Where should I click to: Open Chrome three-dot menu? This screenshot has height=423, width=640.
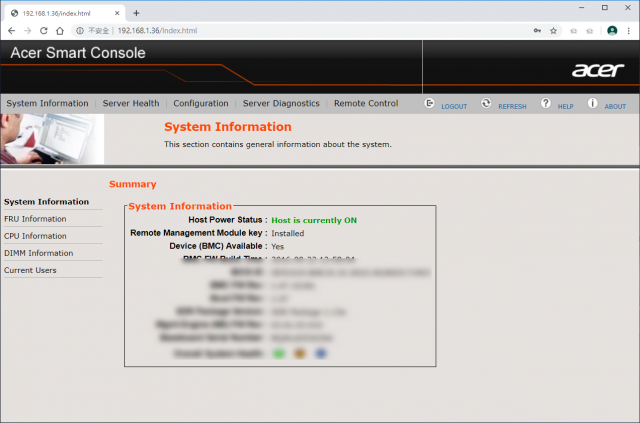[x=629, y=31]
